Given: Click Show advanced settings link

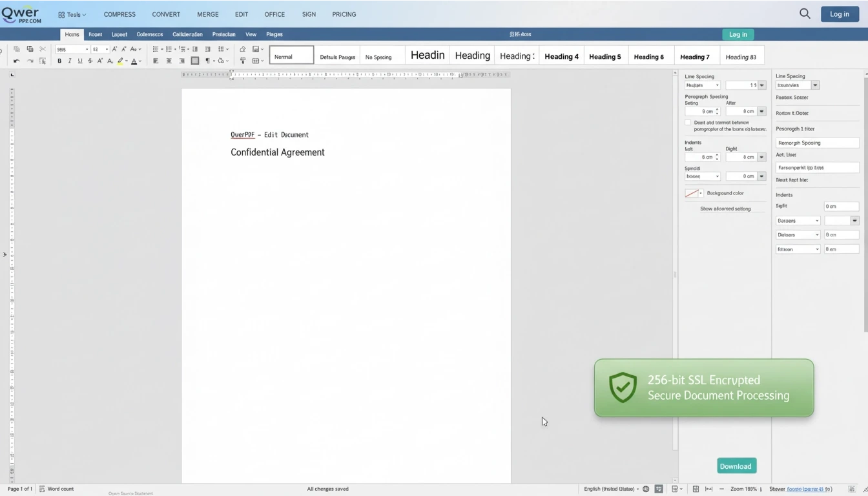Looking at the screenshot, I should [x=725, y=209].
